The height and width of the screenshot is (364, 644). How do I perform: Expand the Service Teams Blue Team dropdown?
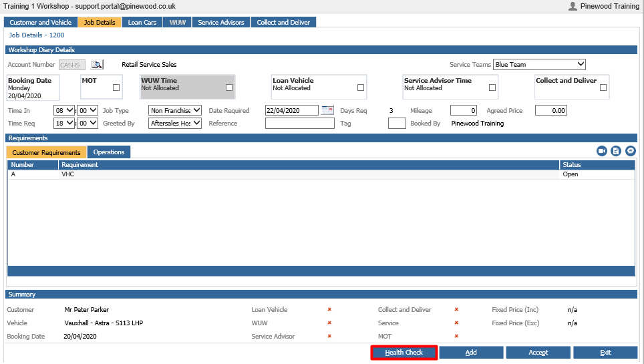(539, 65)
